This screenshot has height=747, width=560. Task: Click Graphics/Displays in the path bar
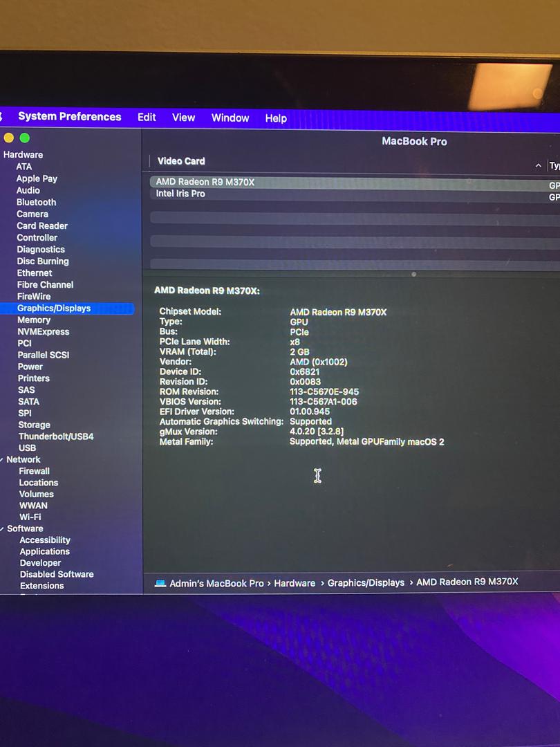(366, 582)
